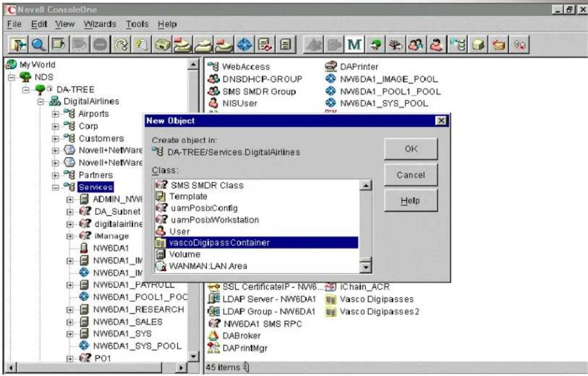
Task: Select the NW6DA1 server in tree
Action: pos(111,248)
